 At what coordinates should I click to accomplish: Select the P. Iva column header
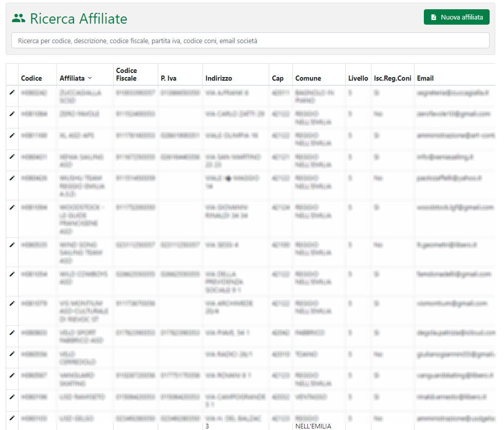pos(166,79)
